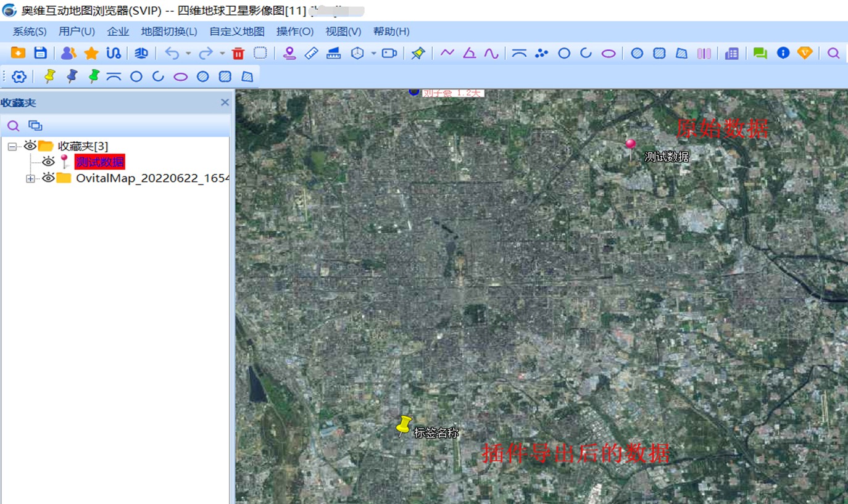Collapse the 收藏夹[3] root tree node

12,147
